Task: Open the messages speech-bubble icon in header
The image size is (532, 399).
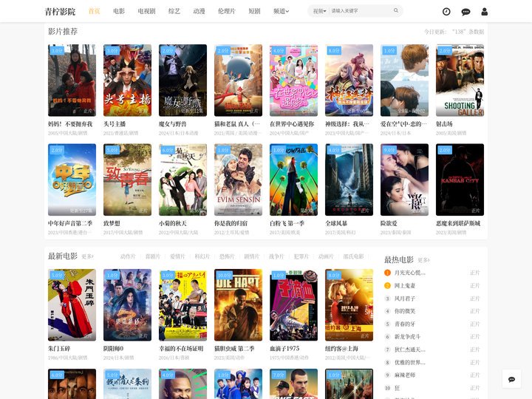Action: [x=465, y=12]
